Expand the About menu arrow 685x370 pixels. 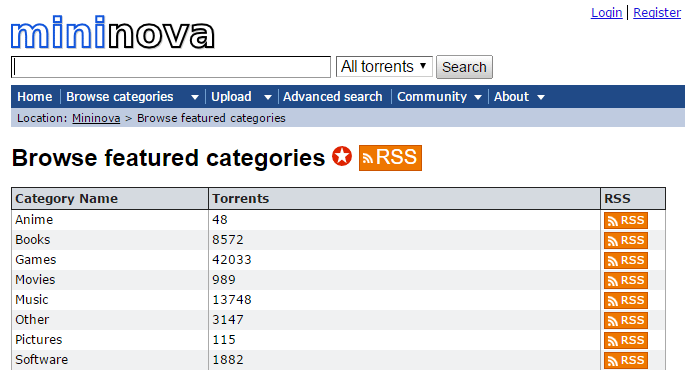[x=541, y=97]
